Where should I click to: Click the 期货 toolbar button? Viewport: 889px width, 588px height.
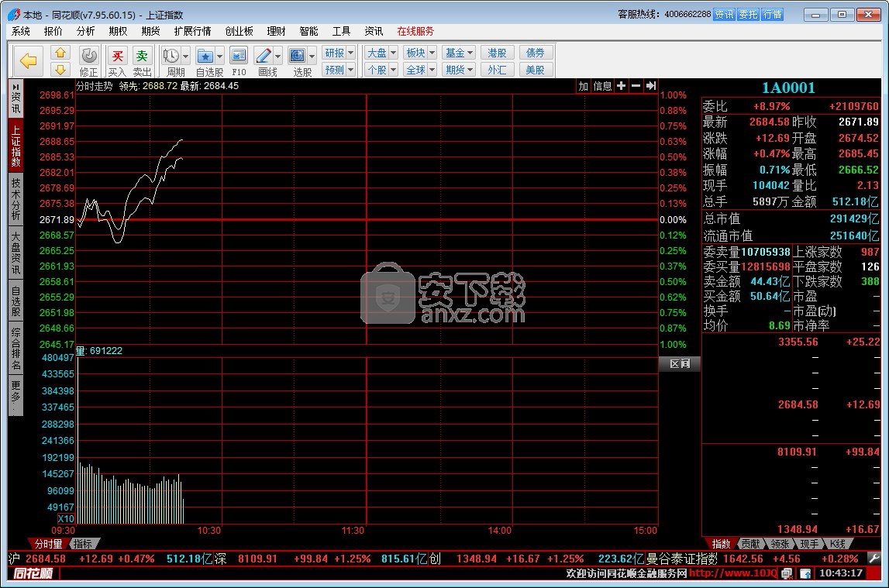point(455,70)
